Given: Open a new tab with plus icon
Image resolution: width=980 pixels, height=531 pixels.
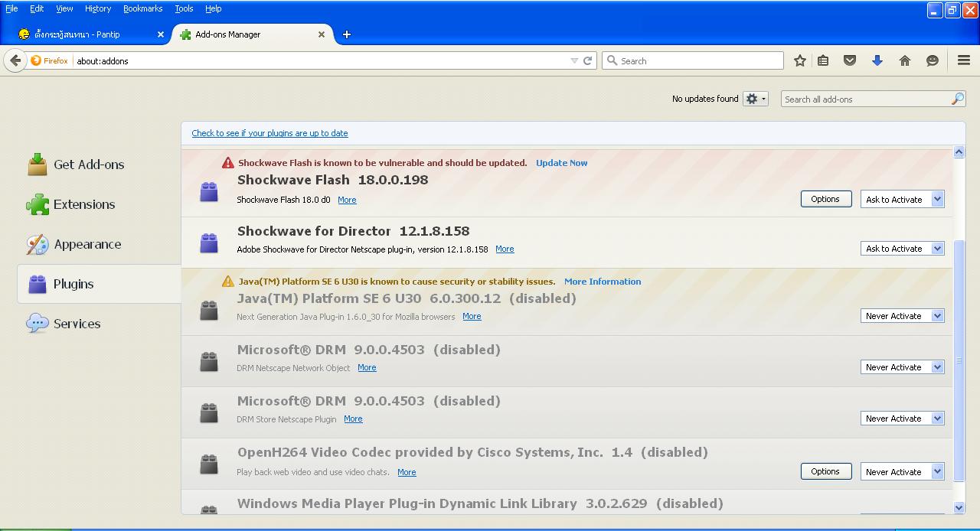Looking at the screenshot, I should pyautogui.click(x=347, y=34).
